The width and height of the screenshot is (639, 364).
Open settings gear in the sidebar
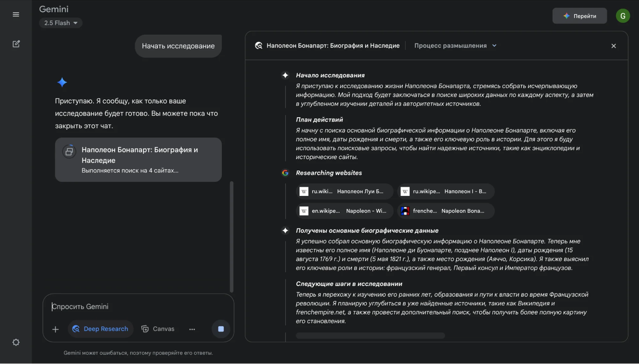tap(16, 343)
